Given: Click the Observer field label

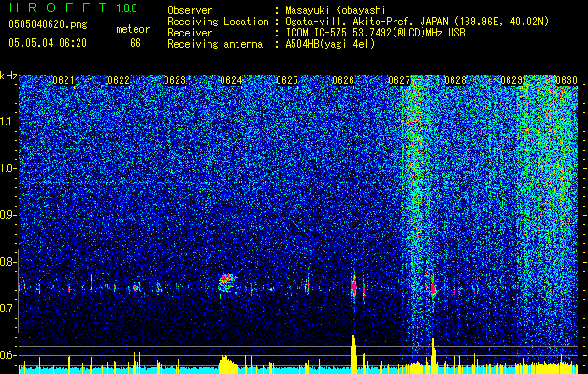Looking at the screenshot, I should pos(190,10).
